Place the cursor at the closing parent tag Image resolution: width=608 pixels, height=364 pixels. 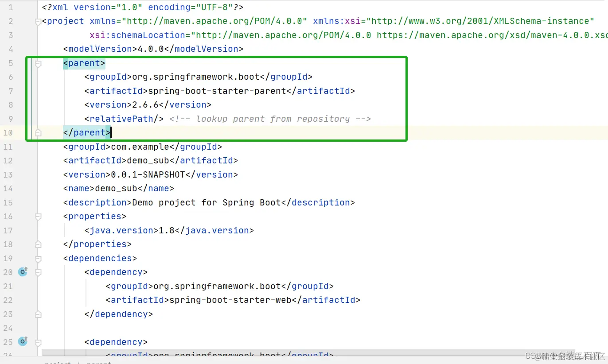[87, 132]
